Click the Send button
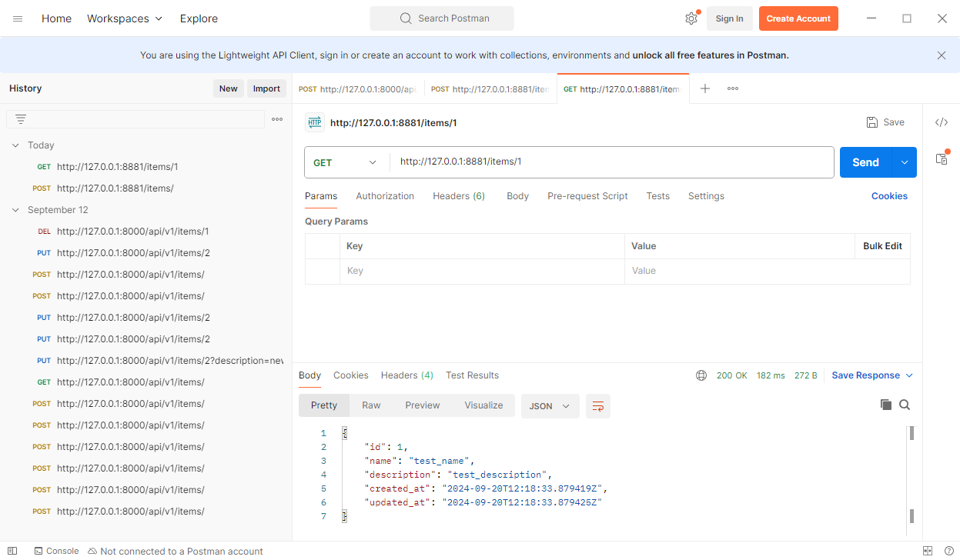 point(865,162)
